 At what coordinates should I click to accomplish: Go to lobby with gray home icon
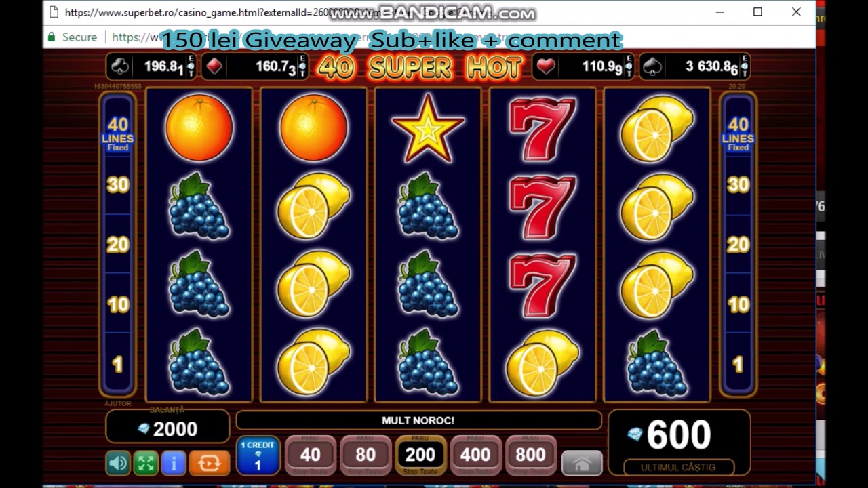(x=582, y=464)
